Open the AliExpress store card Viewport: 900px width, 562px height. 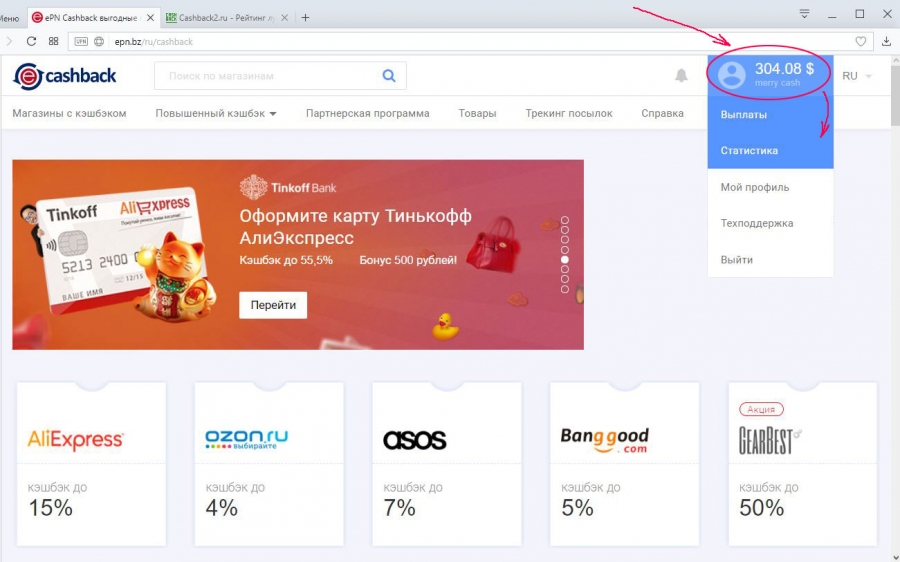coord(91,464)
